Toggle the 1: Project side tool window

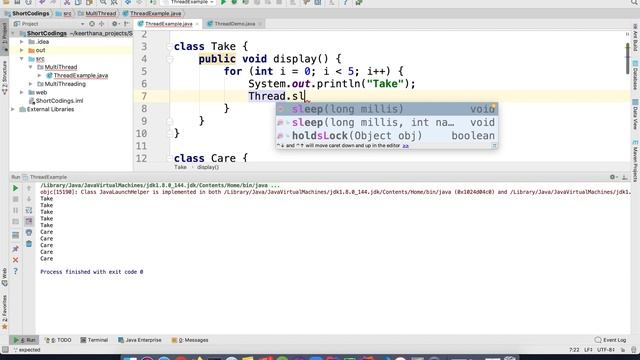click(4, 37)
